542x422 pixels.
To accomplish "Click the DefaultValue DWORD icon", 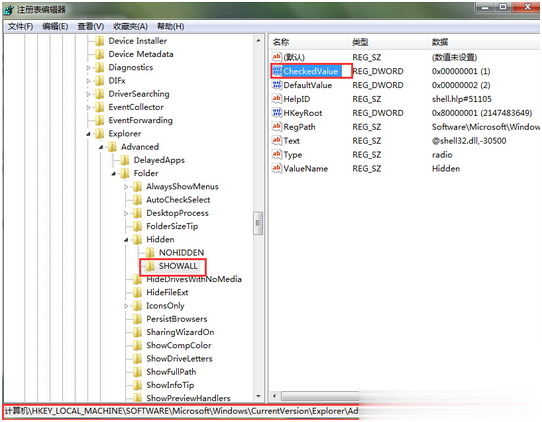I will tap(277, 85).
